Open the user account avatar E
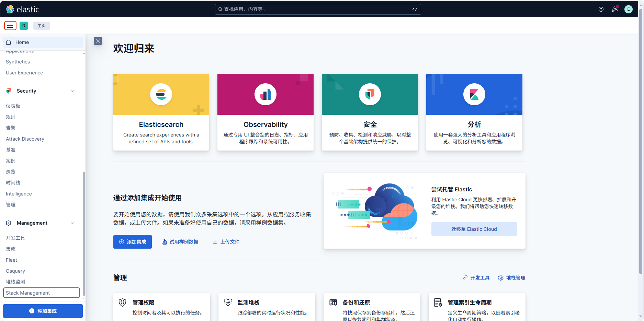Image resolution: width=644 pixels, height=321 pixels. tap(629, 9)
